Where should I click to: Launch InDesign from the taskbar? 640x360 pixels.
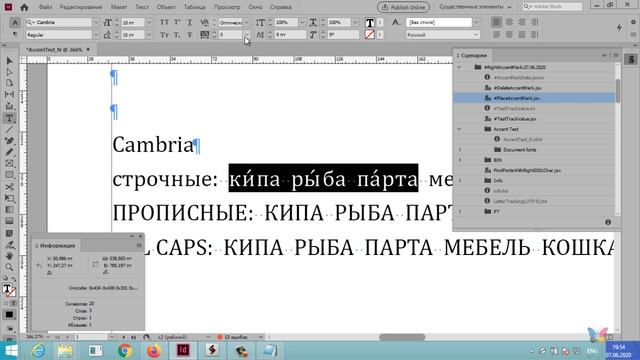click(183, 350)
